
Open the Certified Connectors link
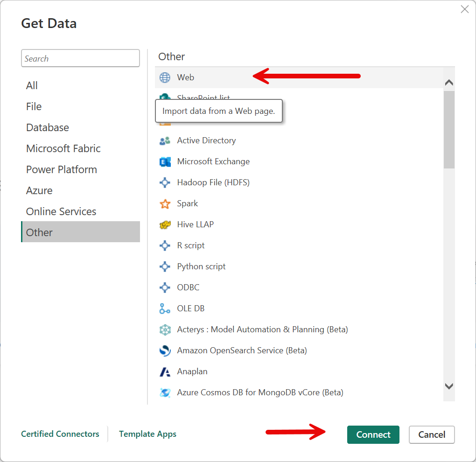pos(60,434)
